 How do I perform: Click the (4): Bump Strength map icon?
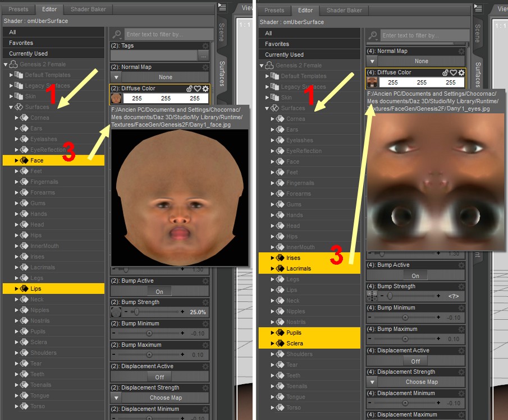point(372,296)
